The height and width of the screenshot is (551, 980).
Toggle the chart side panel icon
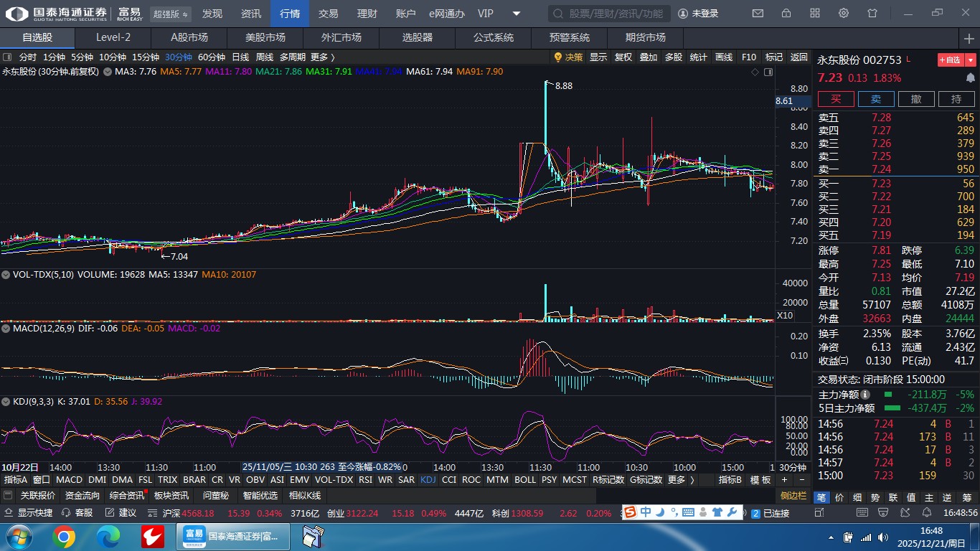768,72
